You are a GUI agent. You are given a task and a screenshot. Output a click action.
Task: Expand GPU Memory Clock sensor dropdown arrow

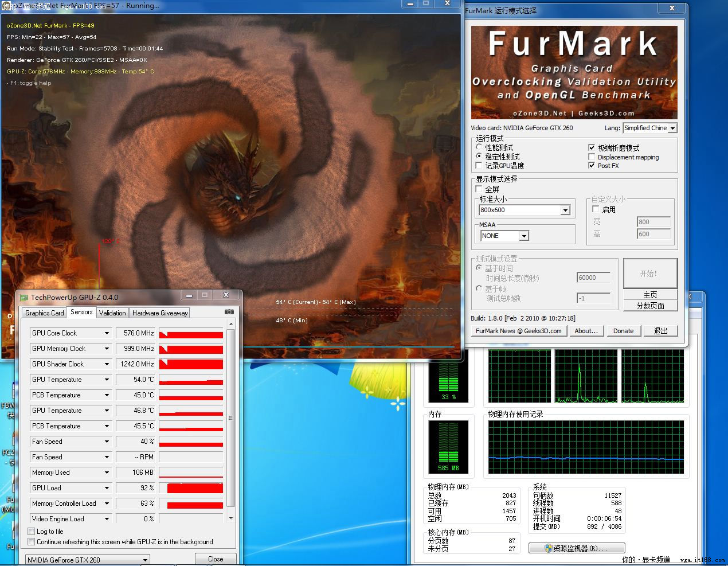pyautogui.click(x=107, y=349)
